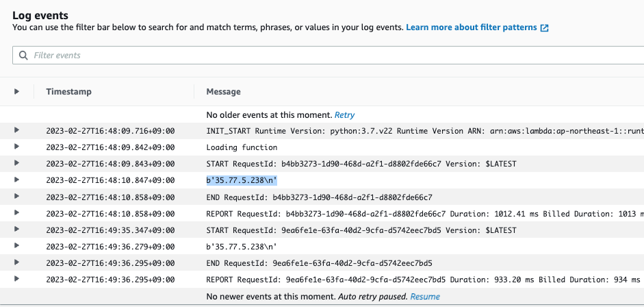Expand START RequestId 9ea6fe1e event row
Image resolution: width=644 pixels, height=307 pixels.
coord(16,229)
